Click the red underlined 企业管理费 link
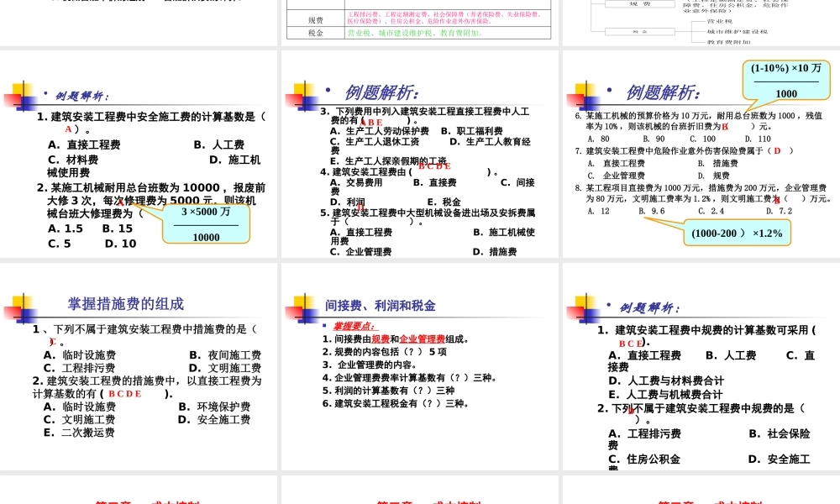The height and width of the screenshot is (504, 840). tap(422, 339)
